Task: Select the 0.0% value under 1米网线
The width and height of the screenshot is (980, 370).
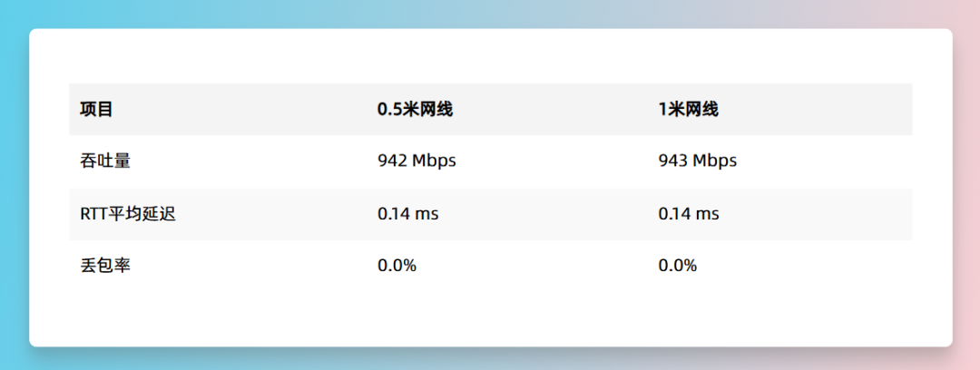Action: point(678,267)
